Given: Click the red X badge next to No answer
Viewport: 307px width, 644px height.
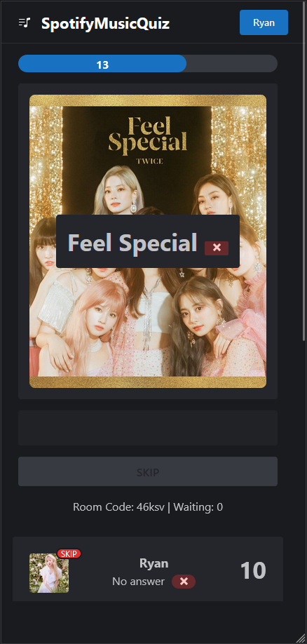Looking at the screenshot, I should (184, 582).
